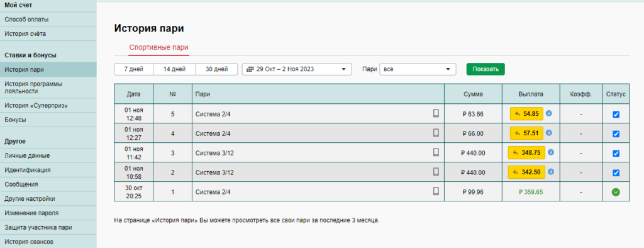Click Система 2/4 in bet 1 row
This screenshot has height=248, width=644.
point(213,191)
